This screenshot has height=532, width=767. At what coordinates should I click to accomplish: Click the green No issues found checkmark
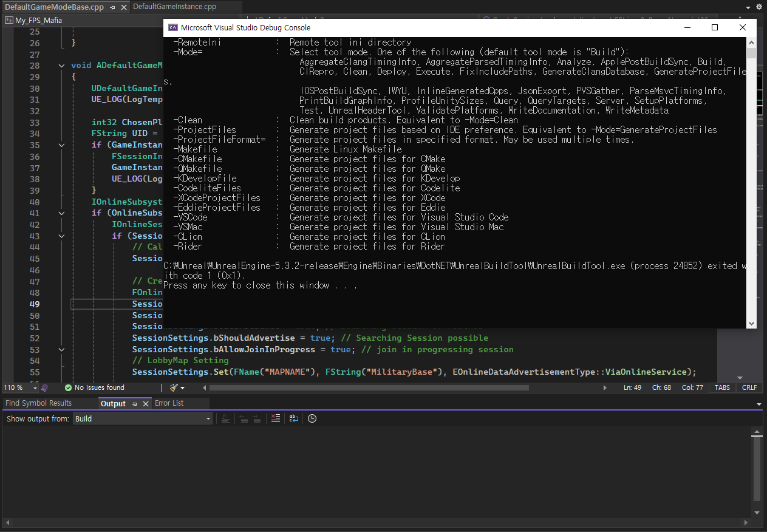[x=69, y=387]
